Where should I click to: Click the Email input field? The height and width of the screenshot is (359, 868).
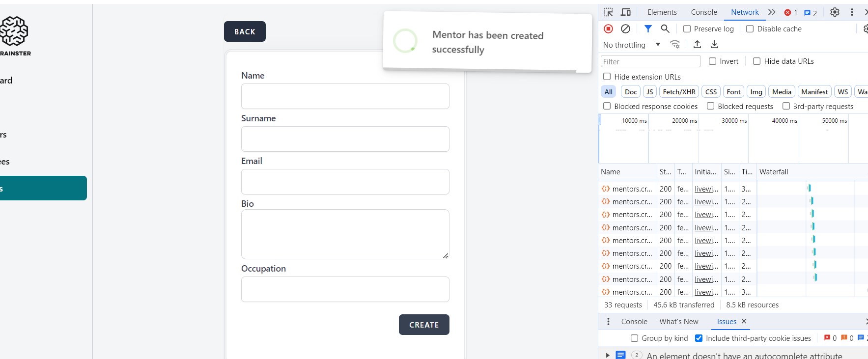point(345,182)
